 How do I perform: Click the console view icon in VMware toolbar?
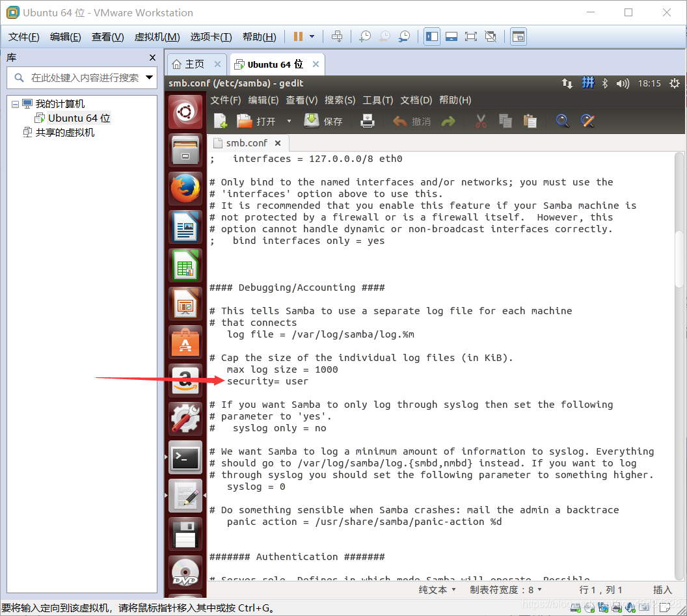pos(519,37)
